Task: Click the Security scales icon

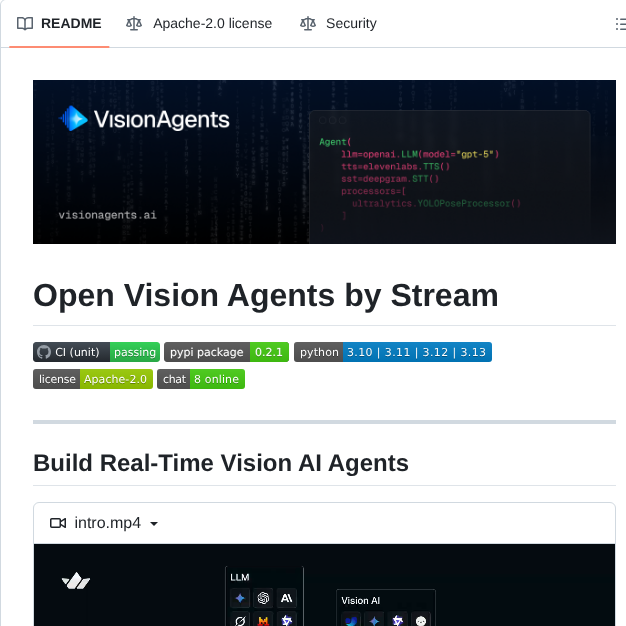Action: [308, 24]
